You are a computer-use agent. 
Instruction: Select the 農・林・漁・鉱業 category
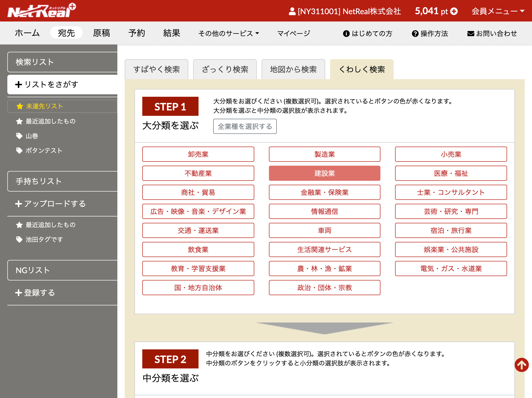[325, 269]
